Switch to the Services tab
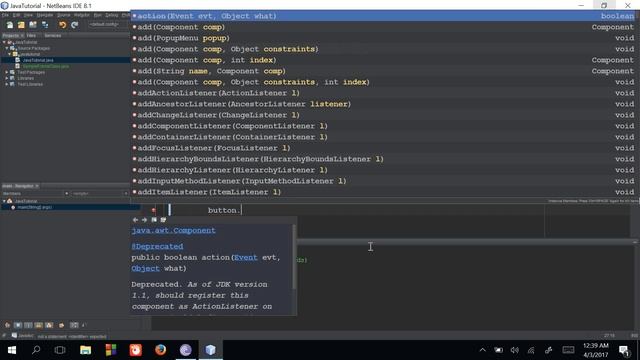This screenshot has width=640, height=360. click(53, 36)
